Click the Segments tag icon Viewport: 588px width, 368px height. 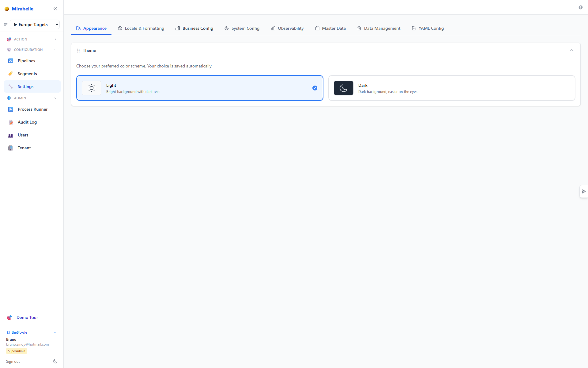coord(11,74)
